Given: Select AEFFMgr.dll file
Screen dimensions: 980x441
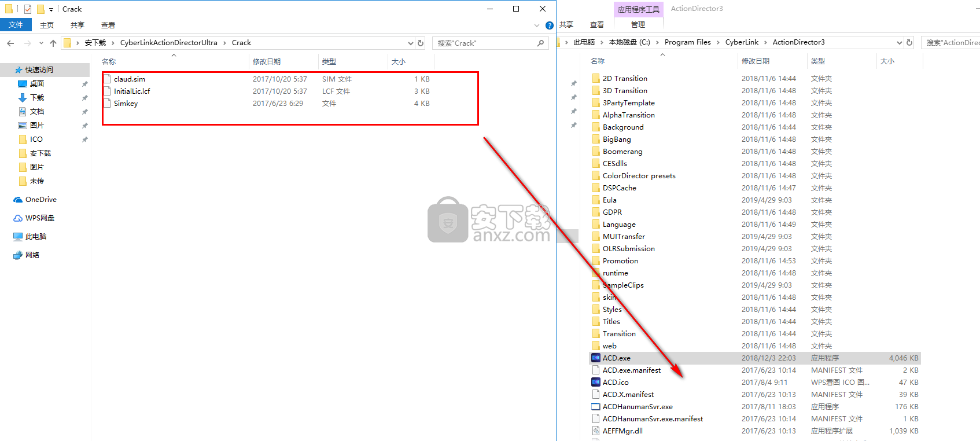Looking at the screenshot, I should click(x=622, y=431).
